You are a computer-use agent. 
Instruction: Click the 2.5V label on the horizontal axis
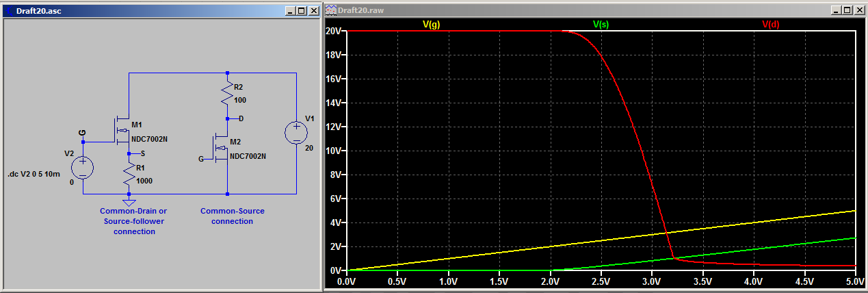(x=601, y=281)
